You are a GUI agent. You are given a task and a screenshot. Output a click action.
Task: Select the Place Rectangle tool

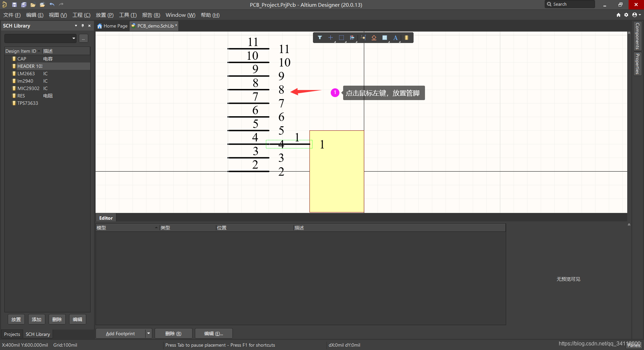point(385,38)
